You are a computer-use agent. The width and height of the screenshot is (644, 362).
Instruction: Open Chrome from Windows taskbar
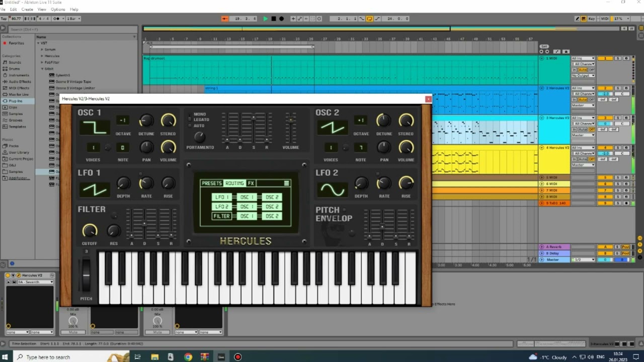click(x=188, y=357)
